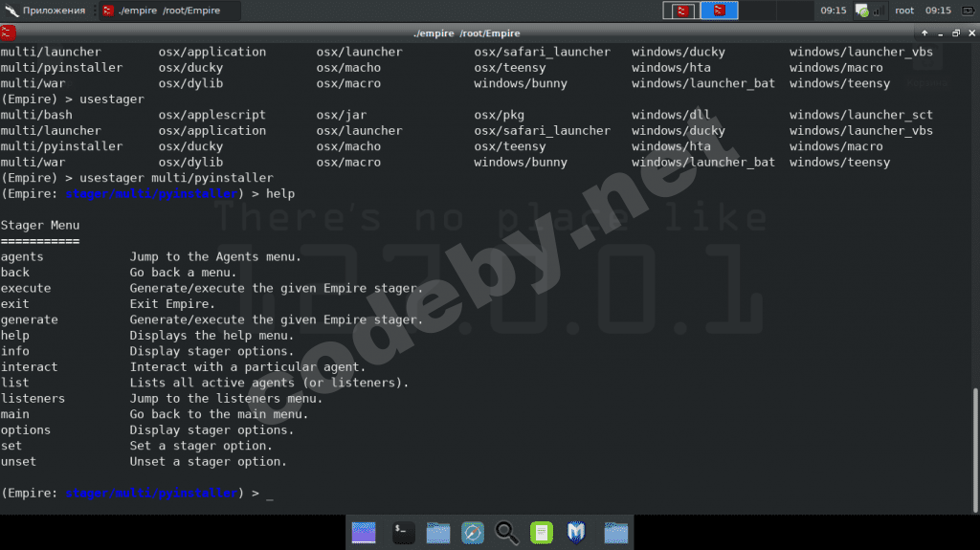Click the 'info' command in help list
Screen dimensions: 980x550
15,351
